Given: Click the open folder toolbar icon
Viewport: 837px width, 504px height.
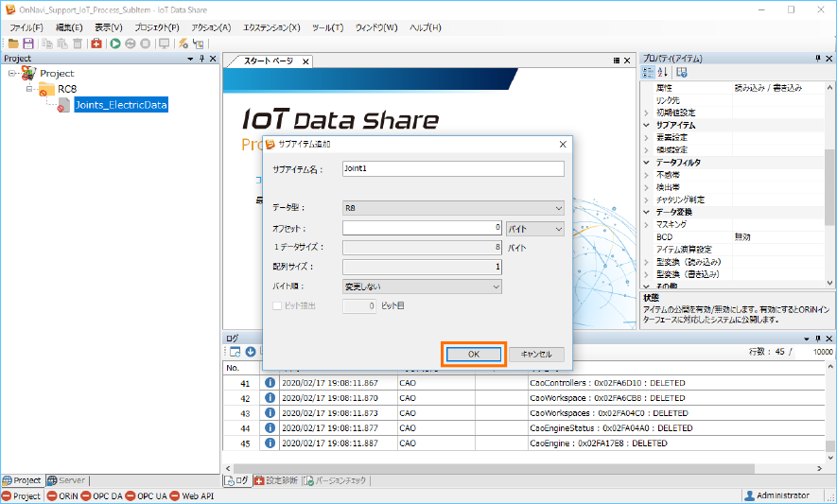Looking at the screenshot, I should tap(13, 43).
